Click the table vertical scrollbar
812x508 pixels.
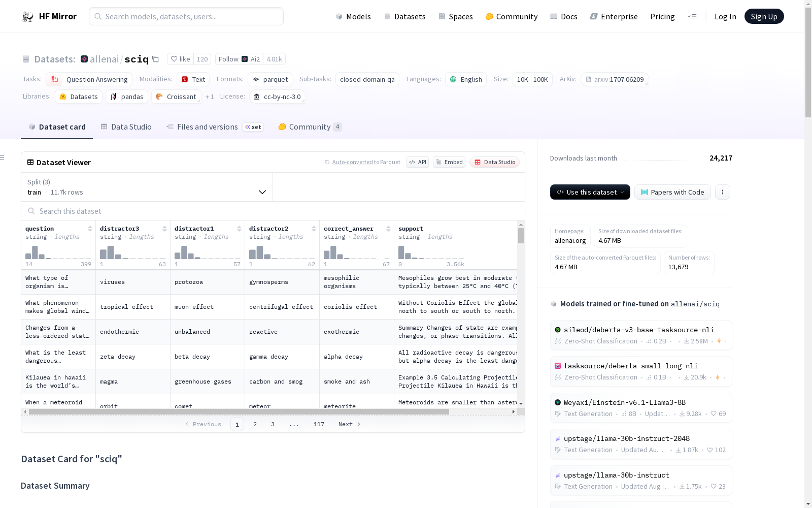(521, 236)
